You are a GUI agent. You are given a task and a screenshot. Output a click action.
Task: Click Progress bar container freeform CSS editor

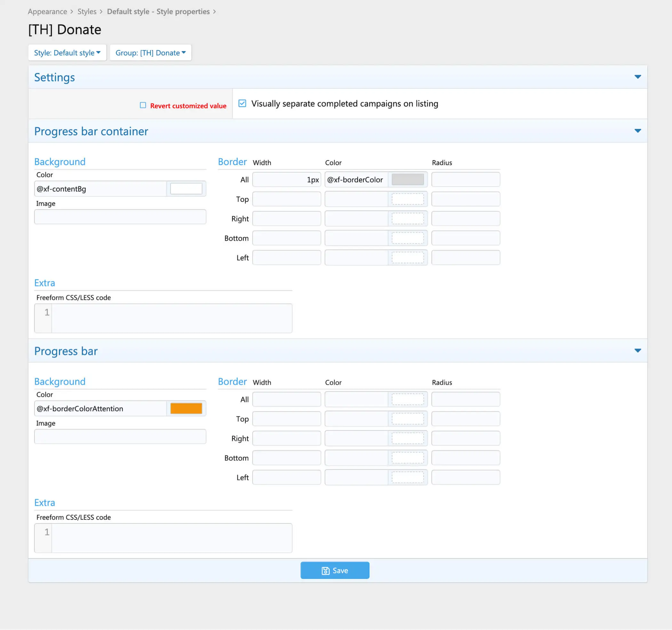(x=172, y=318)
